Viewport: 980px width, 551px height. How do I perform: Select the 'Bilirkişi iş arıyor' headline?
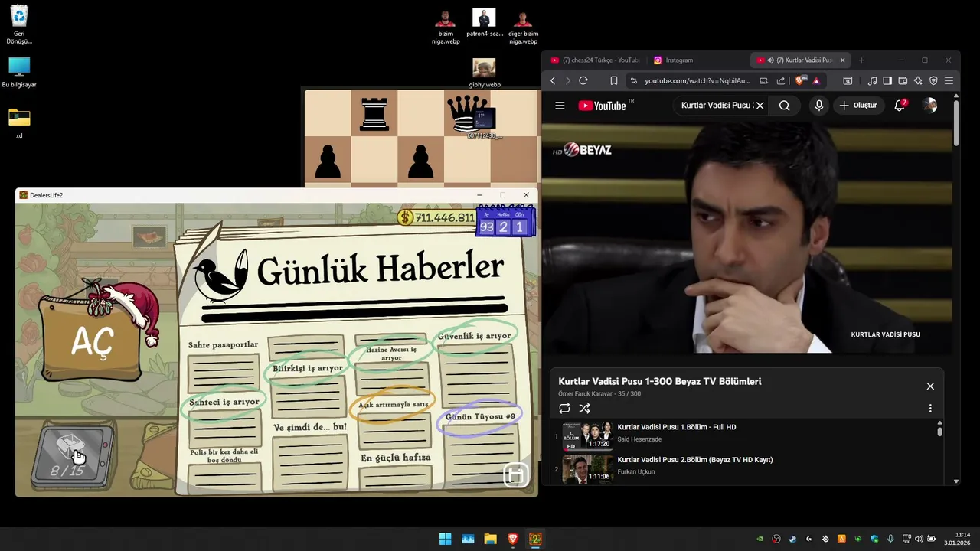(x=308, y=368)
